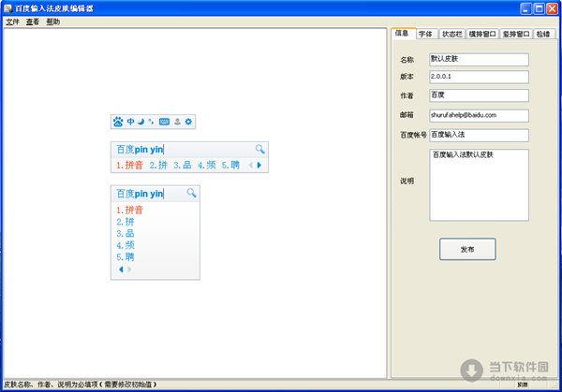Image resolution: width=562 pixels, height=392 pixels.
Task: Click the punctuation mode icon
Action: pos(151,122)
